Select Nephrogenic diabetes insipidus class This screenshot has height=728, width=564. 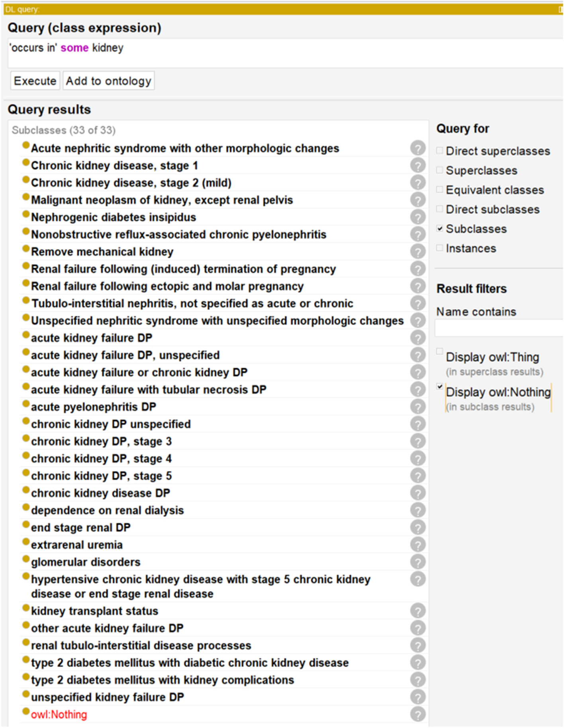point(114,217)
